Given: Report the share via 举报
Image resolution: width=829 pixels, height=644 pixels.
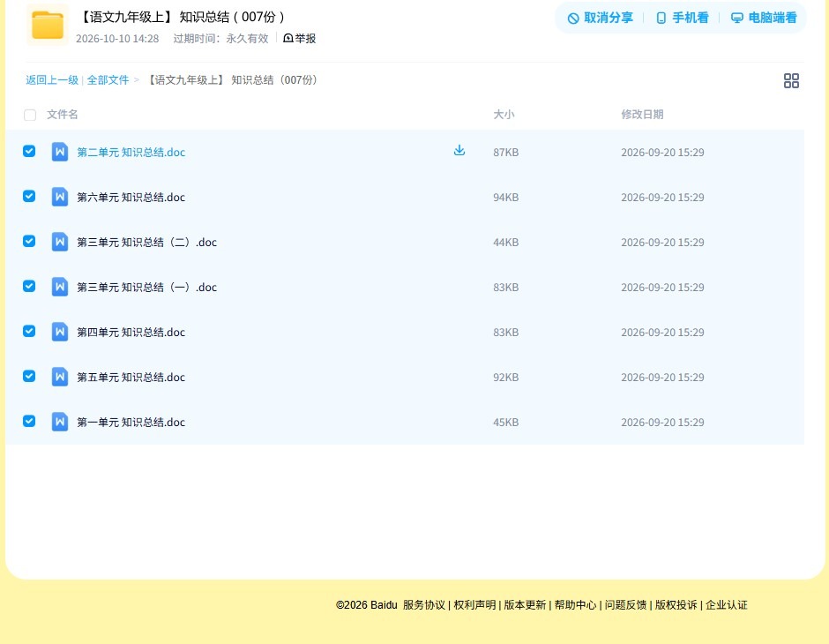Looking at the screenshot, I should (x=299, y=38).
